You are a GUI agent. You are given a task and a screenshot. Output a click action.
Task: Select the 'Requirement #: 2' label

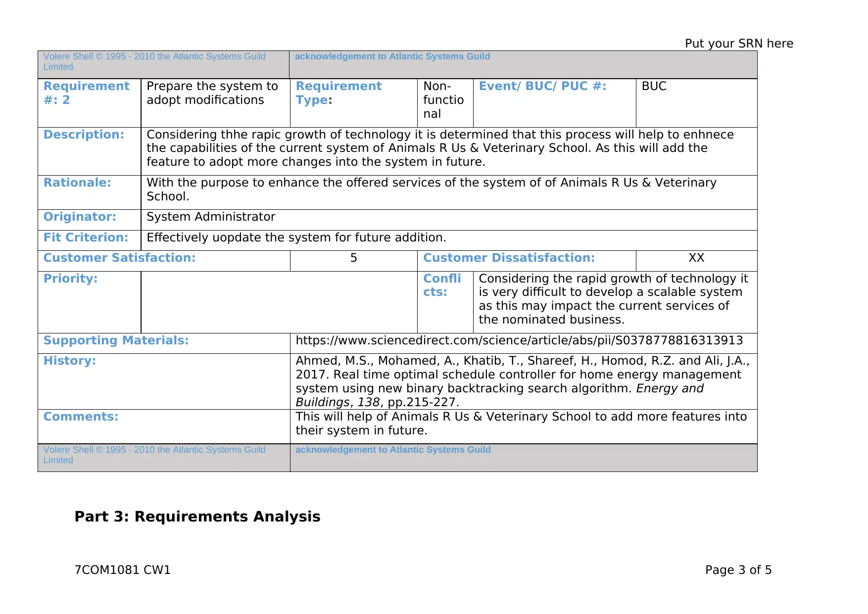click(x=87, y=93)
